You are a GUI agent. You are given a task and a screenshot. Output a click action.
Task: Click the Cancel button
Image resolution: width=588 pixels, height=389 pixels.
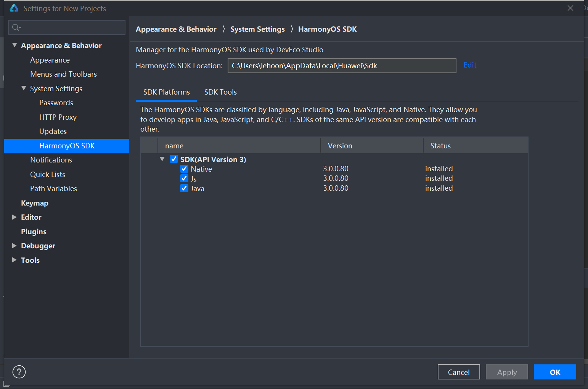[459, 372]
